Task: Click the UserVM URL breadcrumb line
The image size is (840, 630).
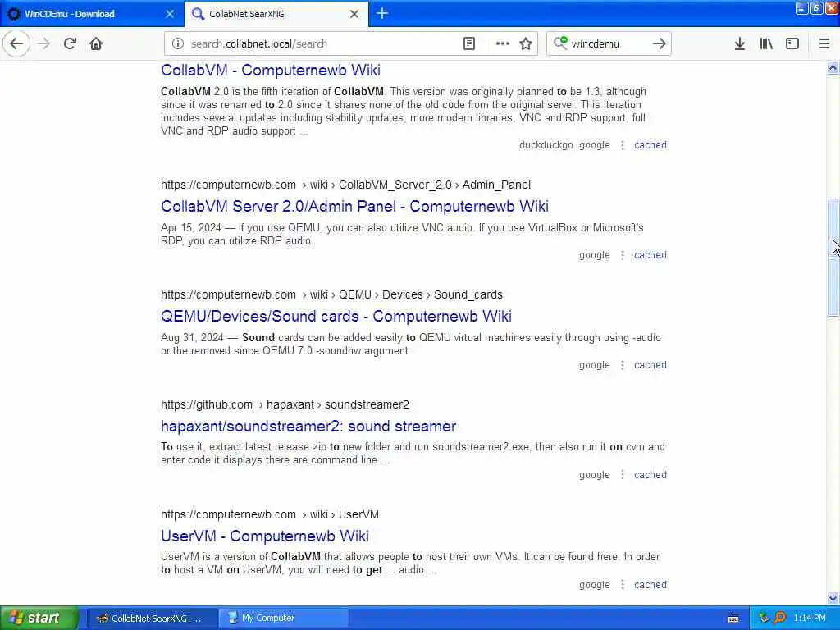Action: (269, 514)
